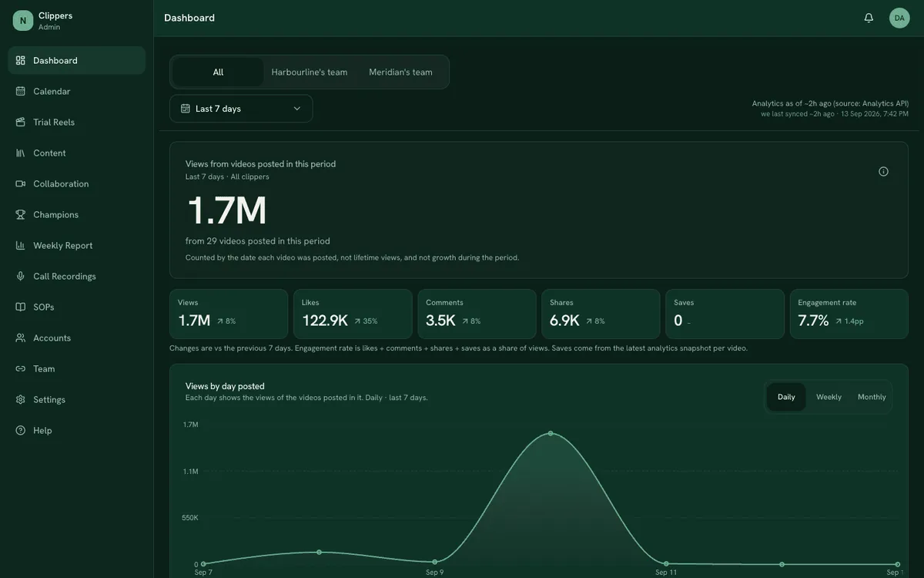Click the Sep 11 chart data point

click(x=667, y=563)
